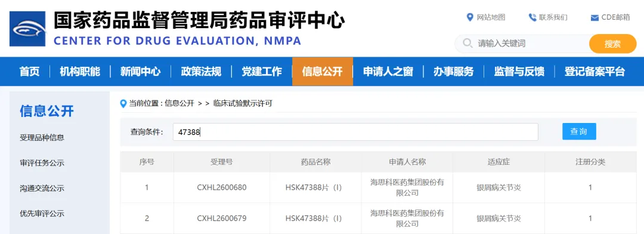
Task: Click the 适应症 column header
Action: click(499, 162)
